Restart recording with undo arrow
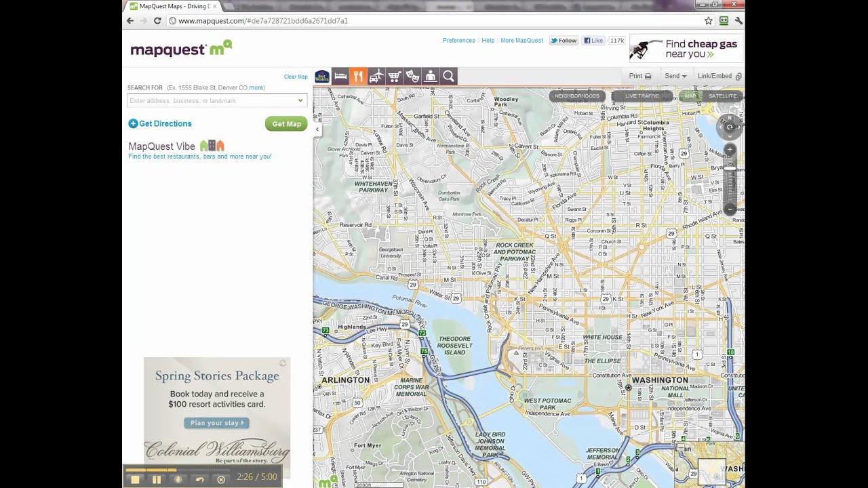 tap(199, 479)
